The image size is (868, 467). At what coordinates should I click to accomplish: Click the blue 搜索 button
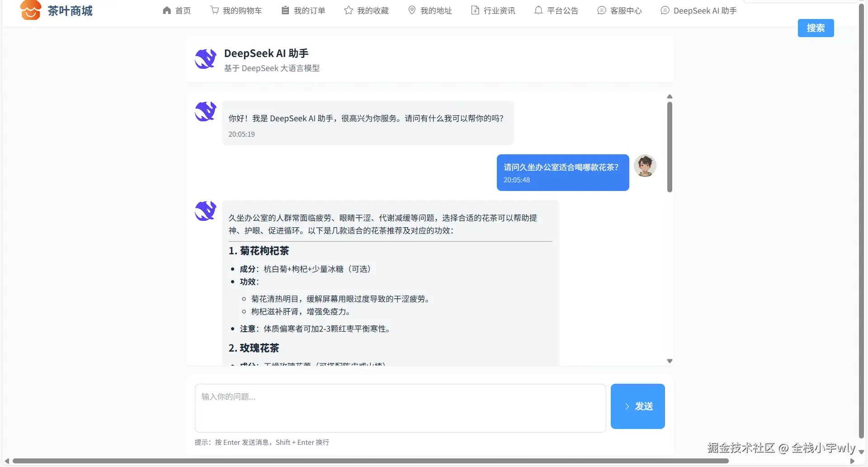[816, 28]
